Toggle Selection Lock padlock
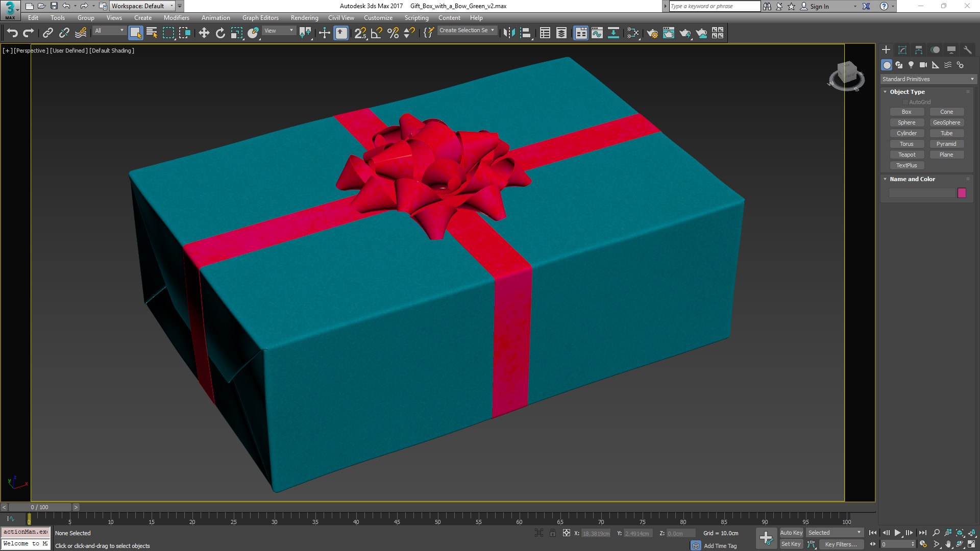 552,533
